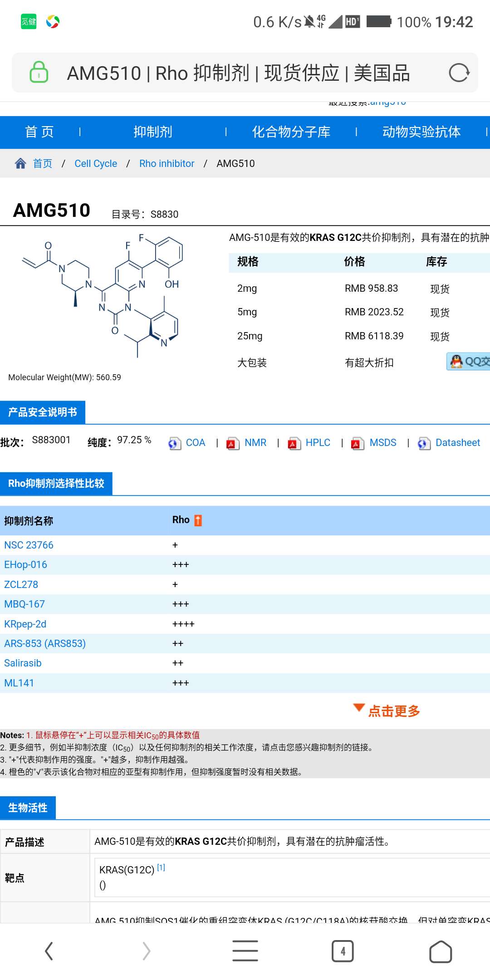Tap the green secure lock icon

tap(39, 72)
